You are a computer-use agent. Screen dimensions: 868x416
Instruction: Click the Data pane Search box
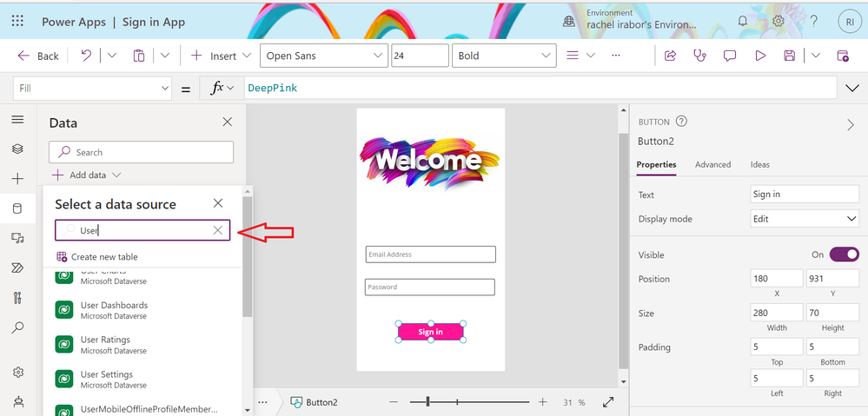pyautogui.click(x=141, y=152)
